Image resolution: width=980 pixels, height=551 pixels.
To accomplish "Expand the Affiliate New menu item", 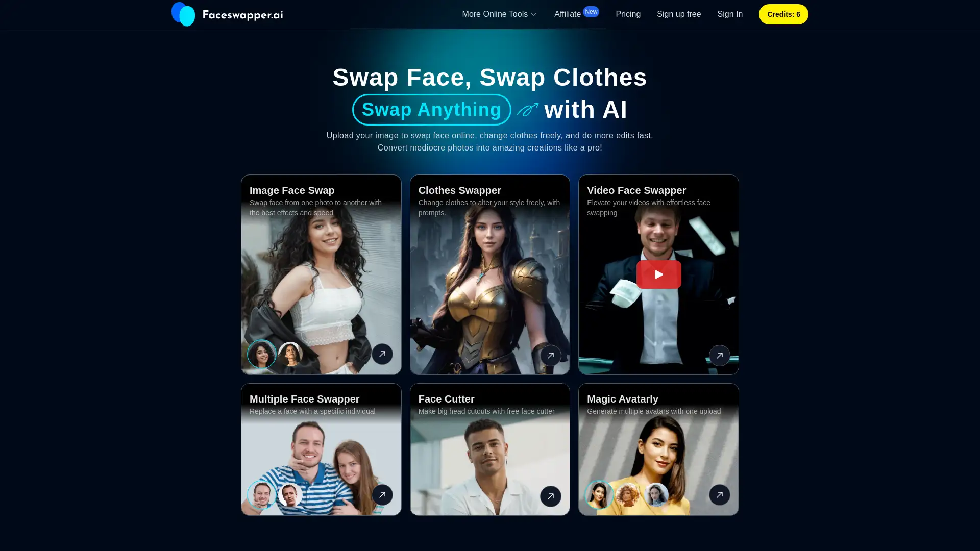I will click(x=575, y=14).
